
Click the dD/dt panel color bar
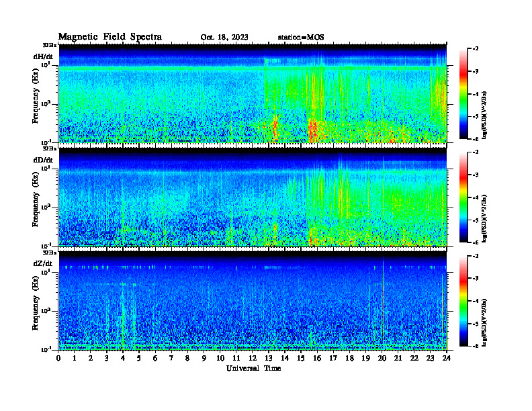click(x=463, y=197)
